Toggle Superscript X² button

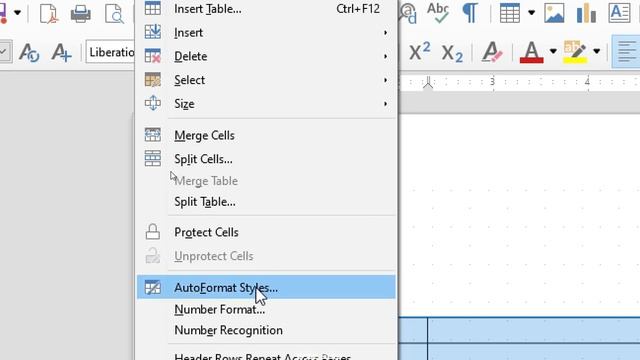(420, 51)
